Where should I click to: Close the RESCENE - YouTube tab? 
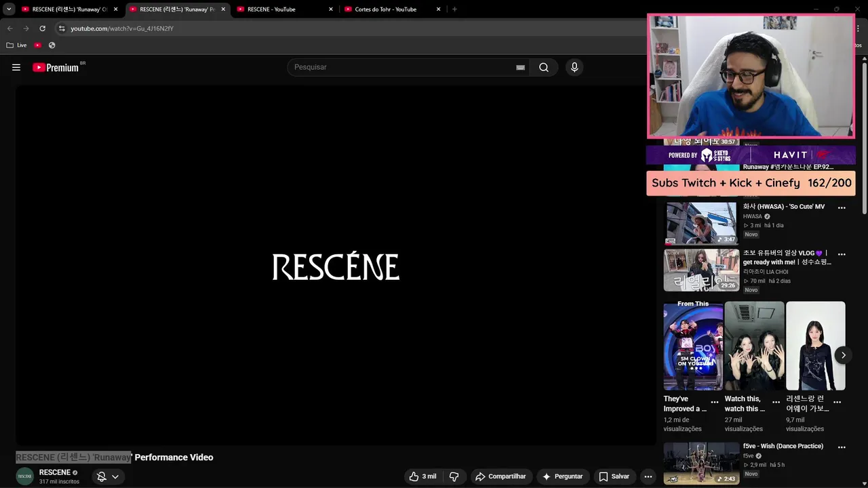[331, 9]
